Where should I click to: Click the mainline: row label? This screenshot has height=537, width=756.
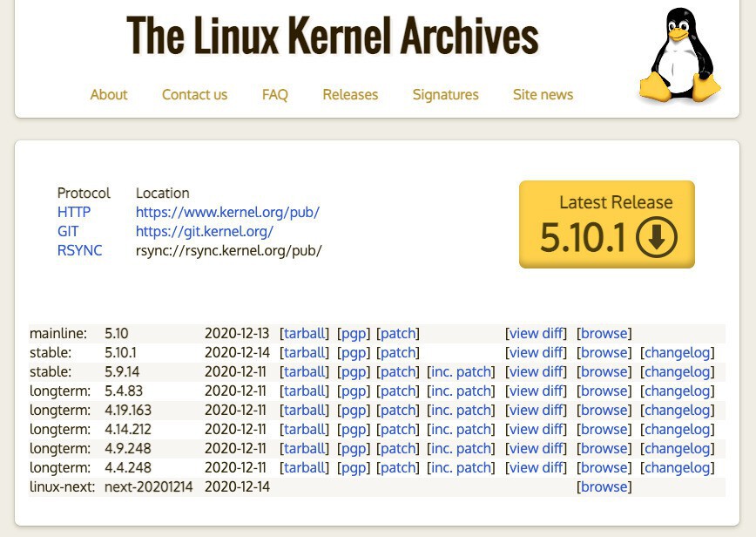(58, 333)
